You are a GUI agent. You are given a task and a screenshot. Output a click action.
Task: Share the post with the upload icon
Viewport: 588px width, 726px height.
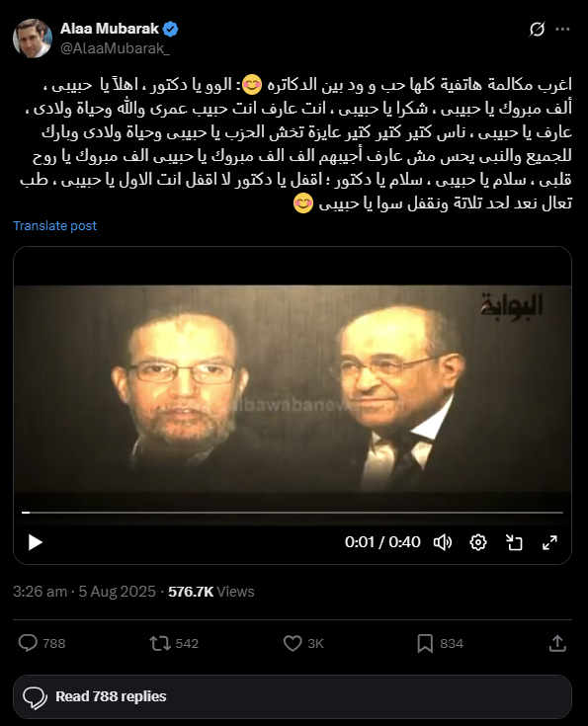(557, 643)
